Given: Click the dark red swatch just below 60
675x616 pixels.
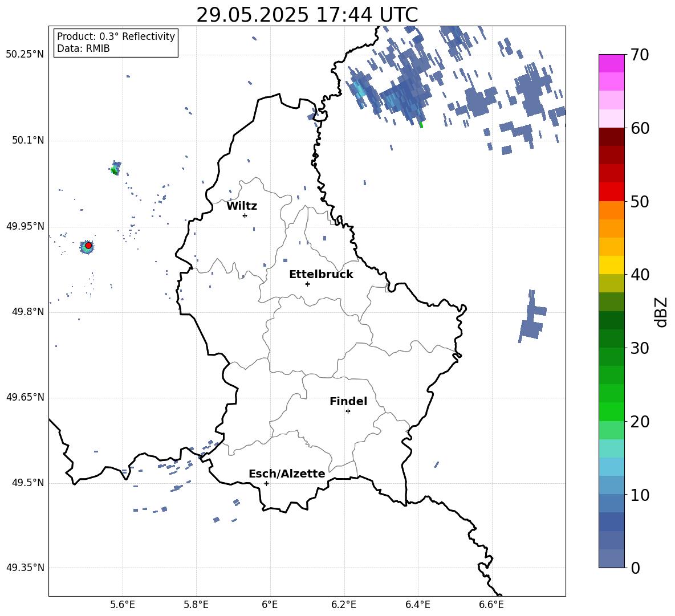Looking at the screenshot, I should [611, 137].
